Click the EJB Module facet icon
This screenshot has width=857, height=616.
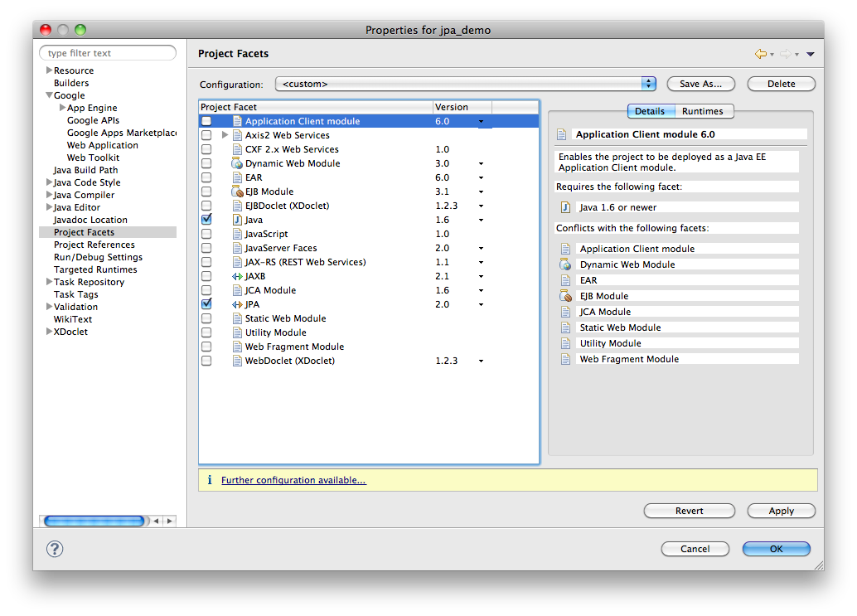[237, 192]
